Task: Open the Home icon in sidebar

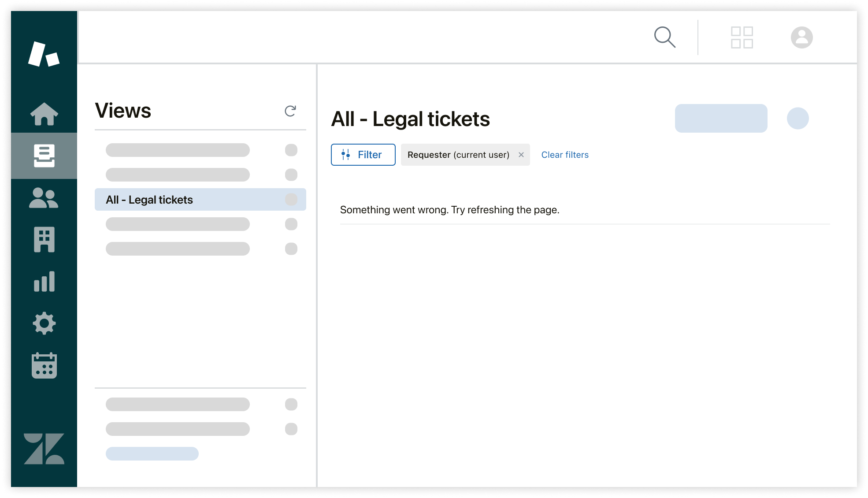Action: pyautogui.click(x=44, y=114)
